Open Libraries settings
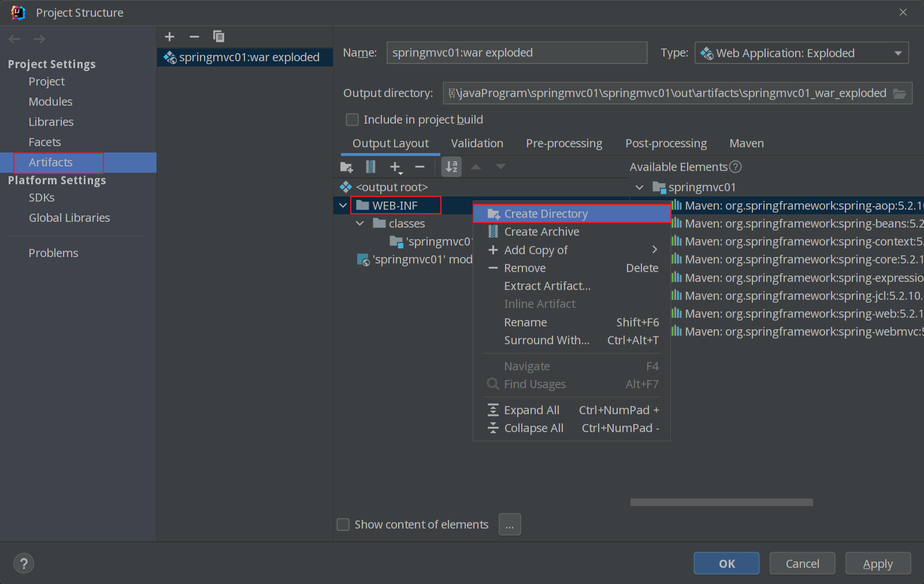924x584 pixels. (51, 122)
